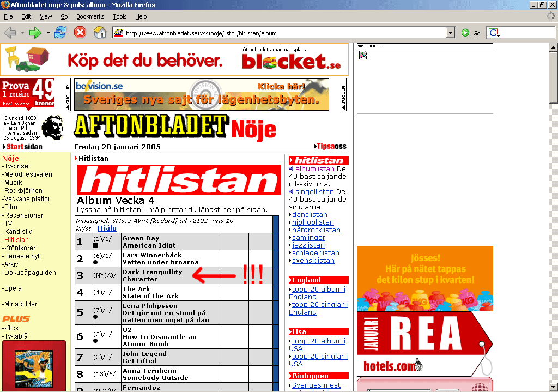This screenshot has width=558, height=392.
Task: Open Tv-priset in the Nöje sidebar
Action: pos(16,166)
